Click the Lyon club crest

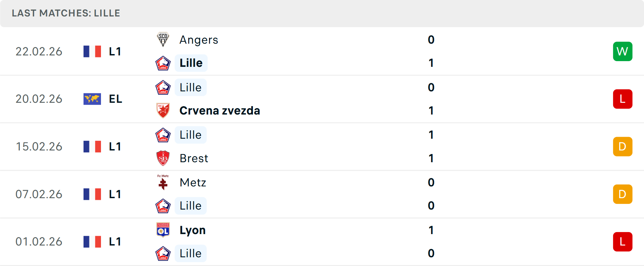(163, 230)
